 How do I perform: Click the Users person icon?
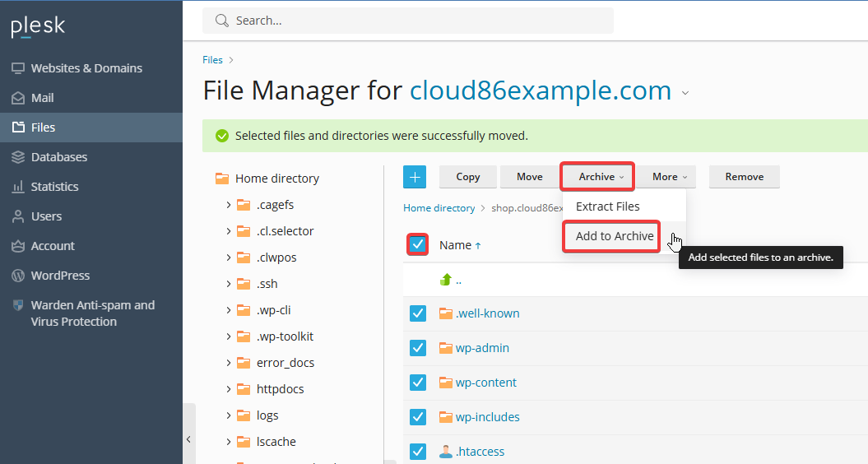(18, 216)
